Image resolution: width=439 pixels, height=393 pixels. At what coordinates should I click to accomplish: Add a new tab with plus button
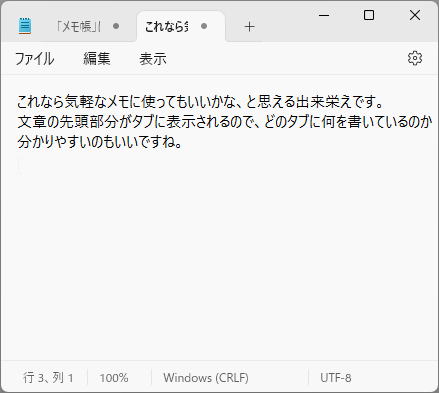249,27
